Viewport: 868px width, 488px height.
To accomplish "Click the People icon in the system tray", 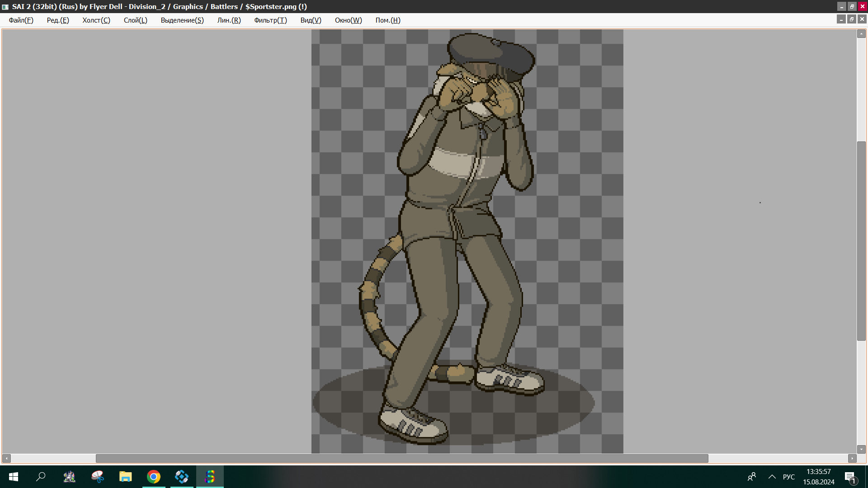I will tap(752, 477).
